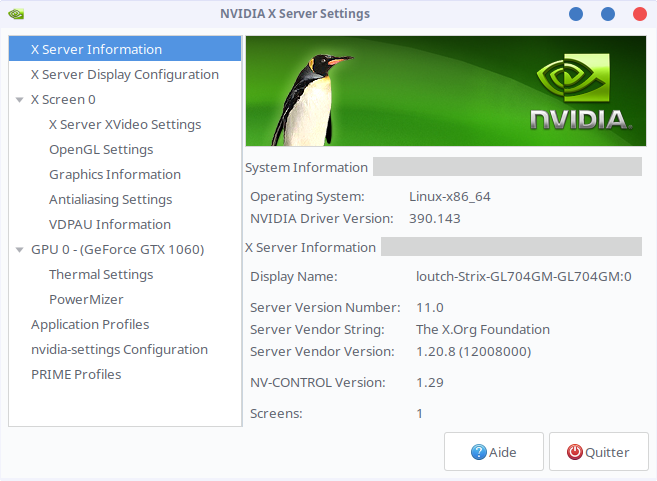Click the red power Quitter icon
Viewport: 657px width, 481px height.
pos(574,452)
